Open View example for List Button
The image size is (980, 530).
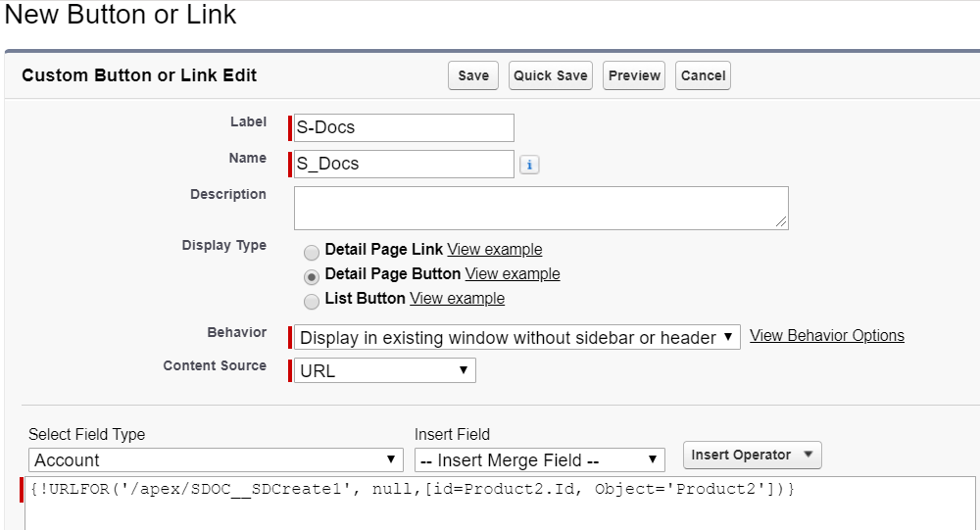(457, 299)
